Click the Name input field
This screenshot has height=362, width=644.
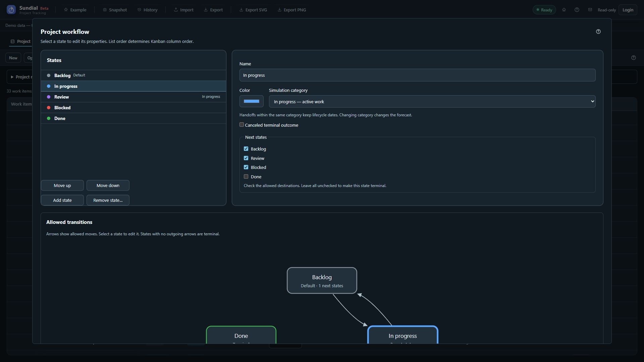tap(417, 75)
